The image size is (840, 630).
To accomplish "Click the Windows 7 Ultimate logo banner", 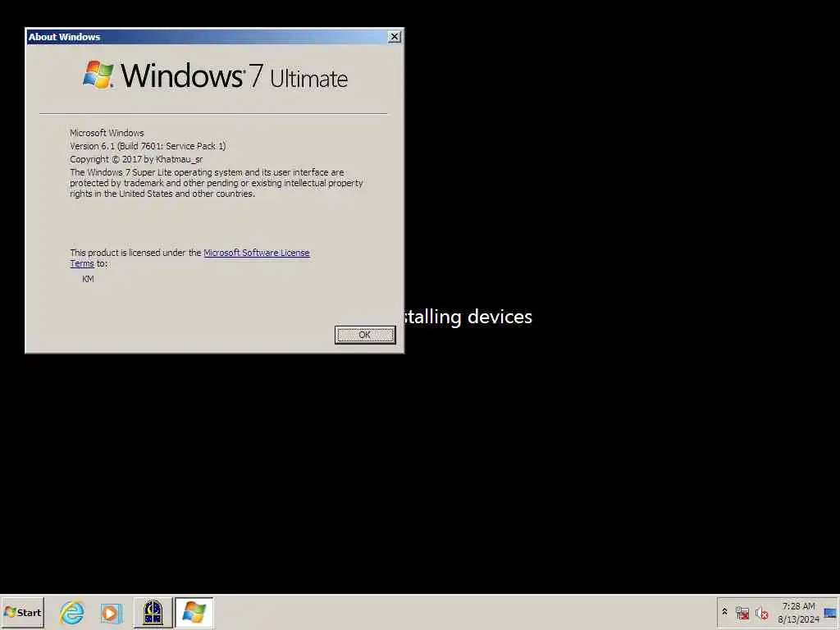I will (215, 75).
